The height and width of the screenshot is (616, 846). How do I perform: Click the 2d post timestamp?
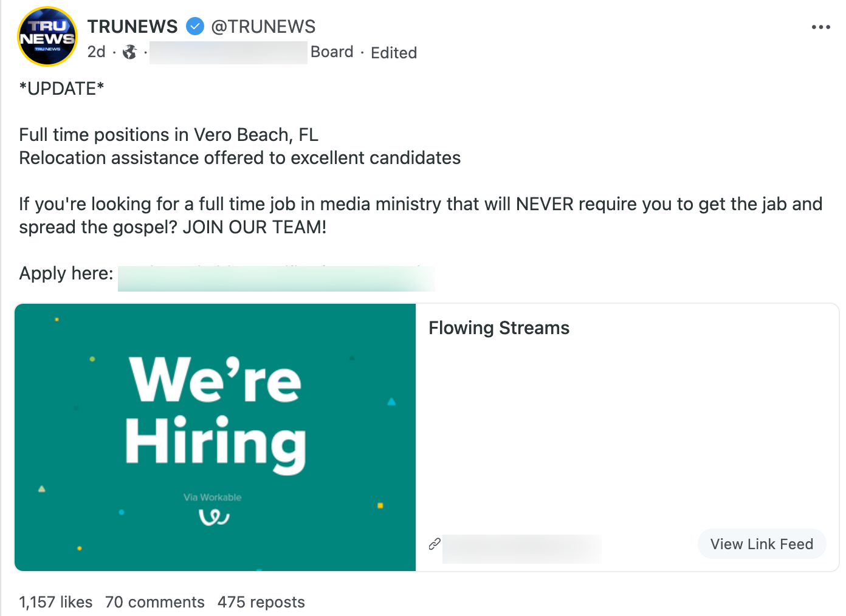(x=96, y=52)
